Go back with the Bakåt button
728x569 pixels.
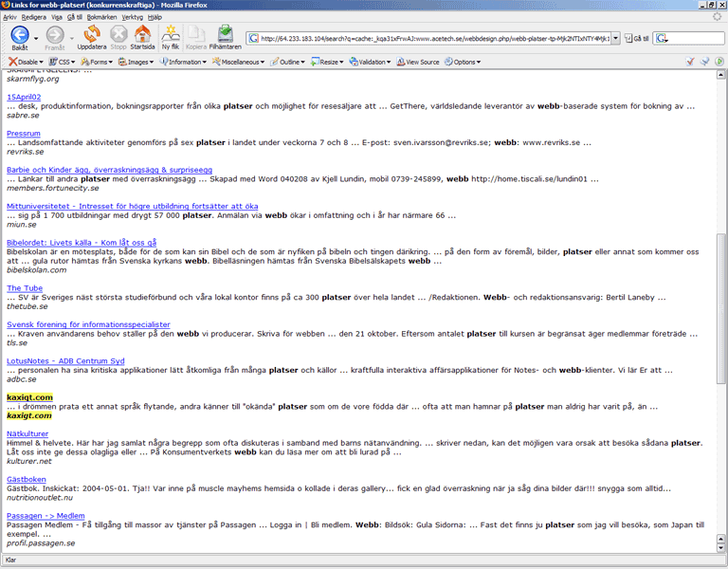[20, 38]
